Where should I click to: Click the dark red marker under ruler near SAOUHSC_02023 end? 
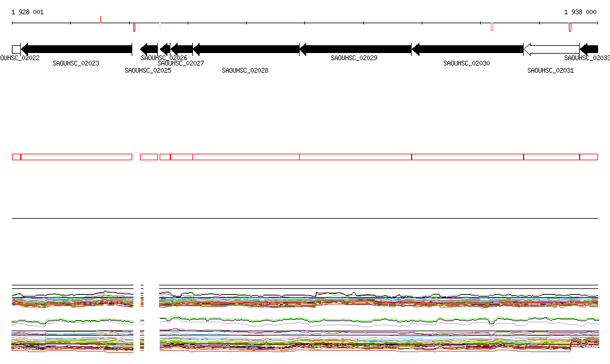pos(134,27)
